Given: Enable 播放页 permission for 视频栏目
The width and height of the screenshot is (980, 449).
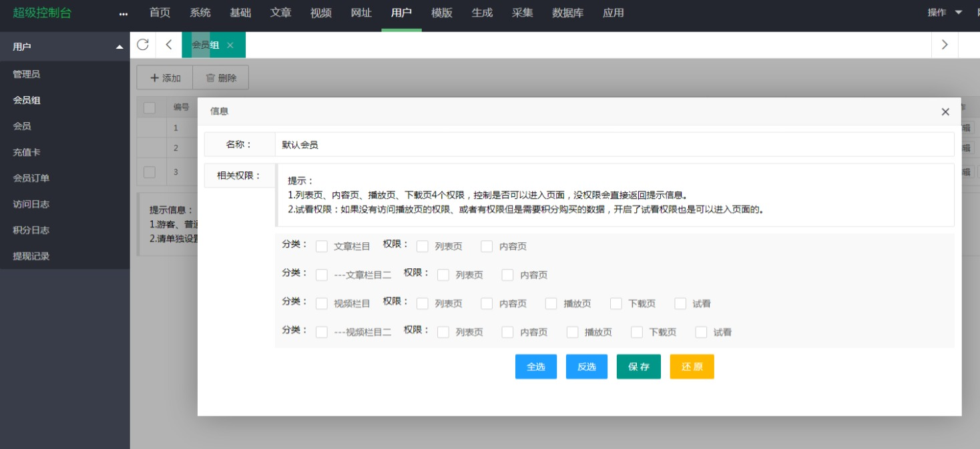Looking at the screenshot, I should pos(551,304).
